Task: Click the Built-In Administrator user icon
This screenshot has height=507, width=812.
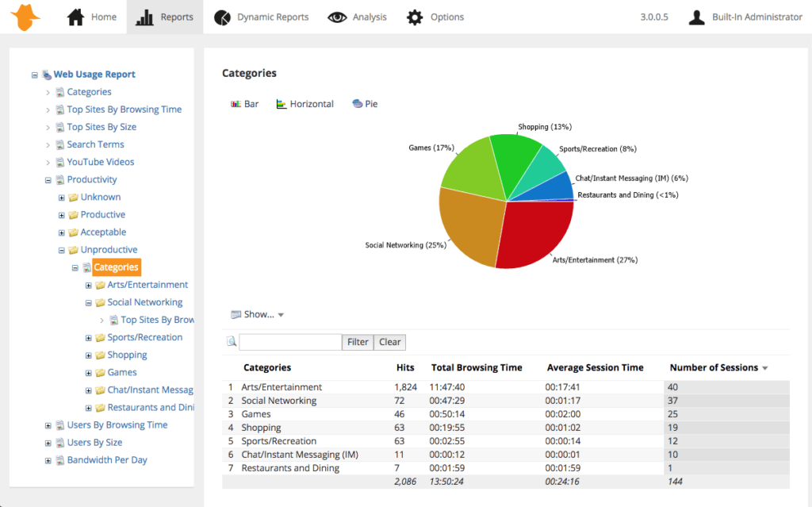Action: coord(695,16)
